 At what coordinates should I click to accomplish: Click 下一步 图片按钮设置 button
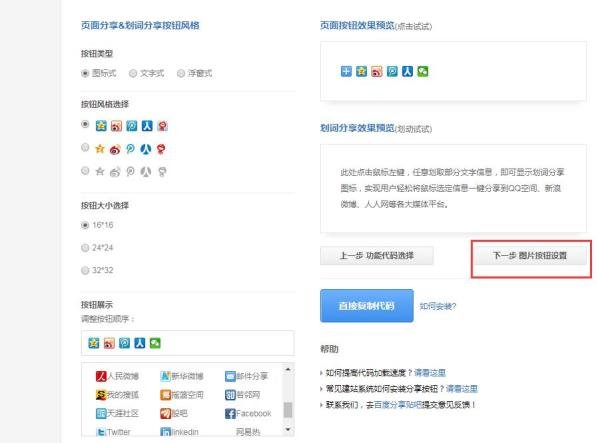(530, 256)
